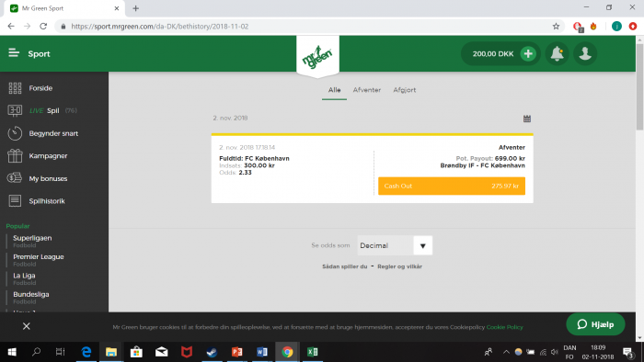Open Regler og vilkår link
The width and height of the screenshot is (644, 362).
pyautogui.click(x=399, y=266)
